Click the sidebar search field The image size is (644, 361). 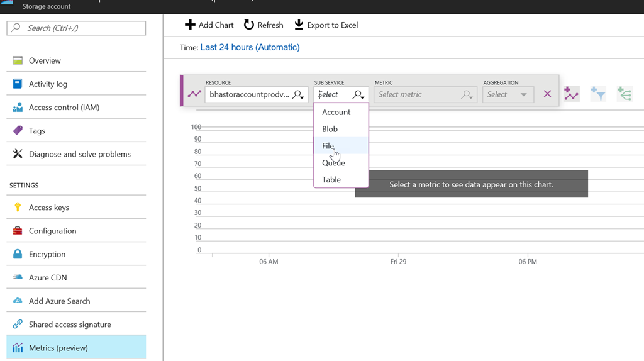[x=76, y=28]
